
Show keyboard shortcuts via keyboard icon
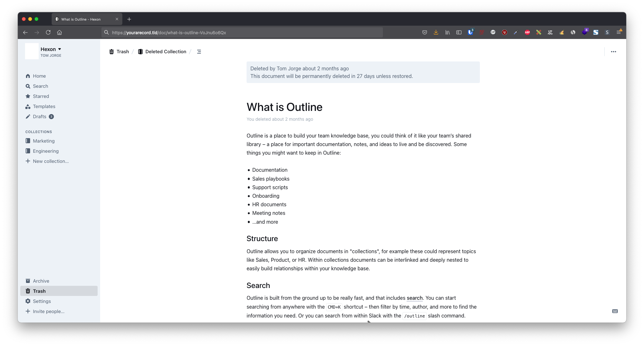click(x=615, y=311)
